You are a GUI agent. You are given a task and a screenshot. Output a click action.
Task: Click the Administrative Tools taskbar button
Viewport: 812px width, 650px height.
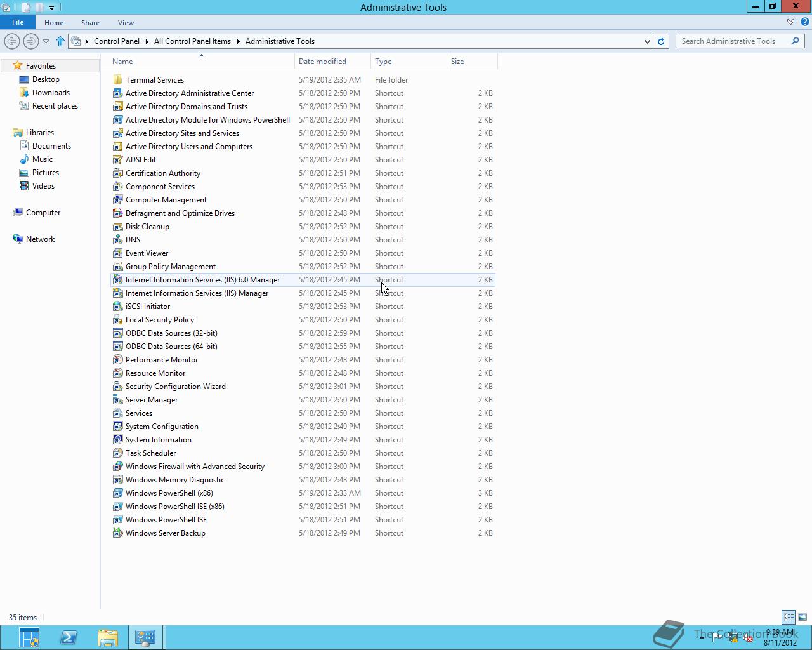[145, 637]
